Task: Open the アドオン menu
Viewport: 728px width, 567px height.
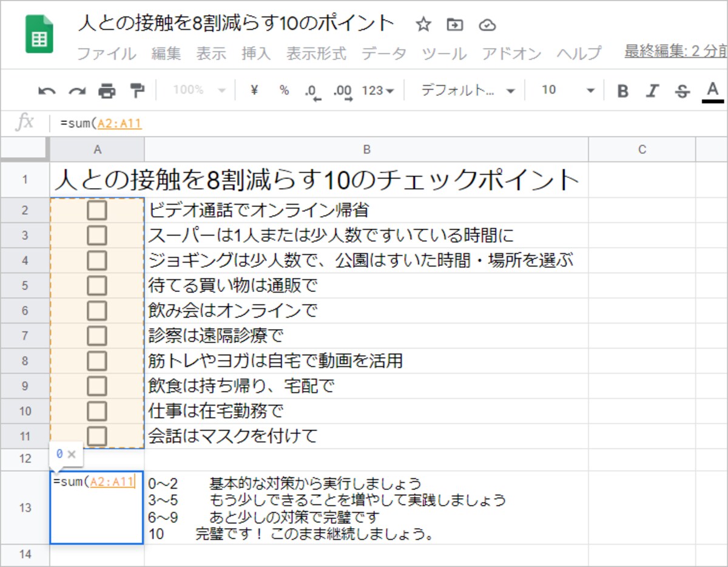Action: point(511,53)
